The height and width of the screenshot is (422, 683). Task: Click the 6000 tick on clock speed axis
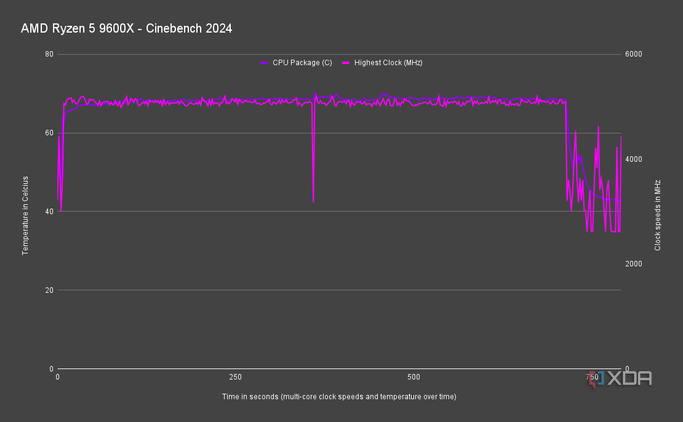tap(633, 54)
